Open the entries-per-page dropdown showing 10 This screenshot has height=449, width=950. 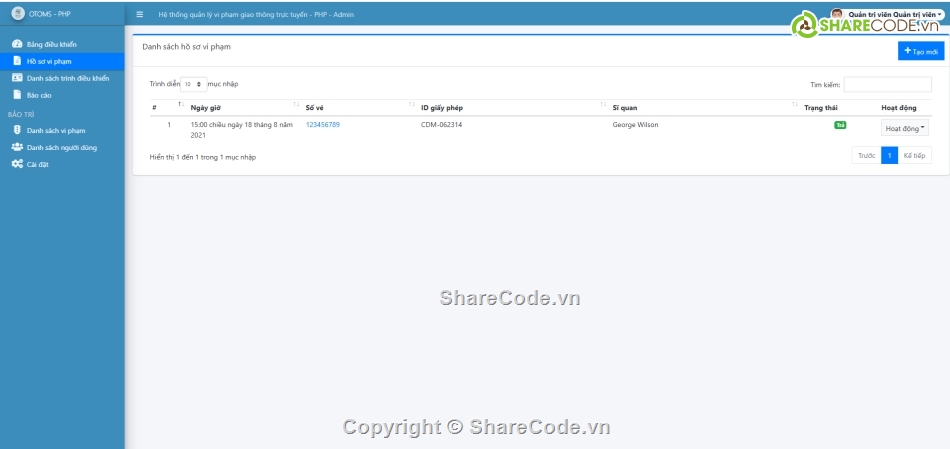[193, 85]
